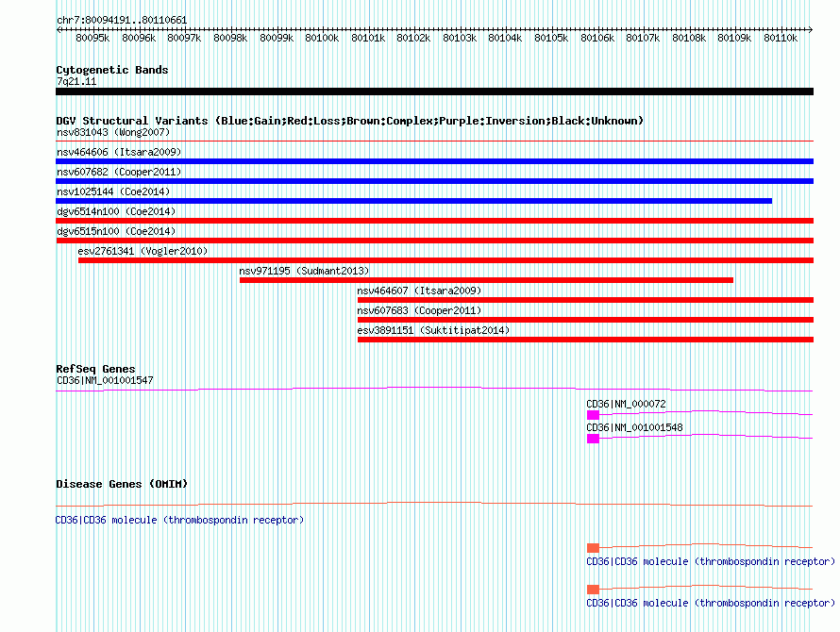Select the CD36|NM_001001548 magenta exon box
Image resolution: width=840 pixels, height=632 pixels.
click(593, 439)
